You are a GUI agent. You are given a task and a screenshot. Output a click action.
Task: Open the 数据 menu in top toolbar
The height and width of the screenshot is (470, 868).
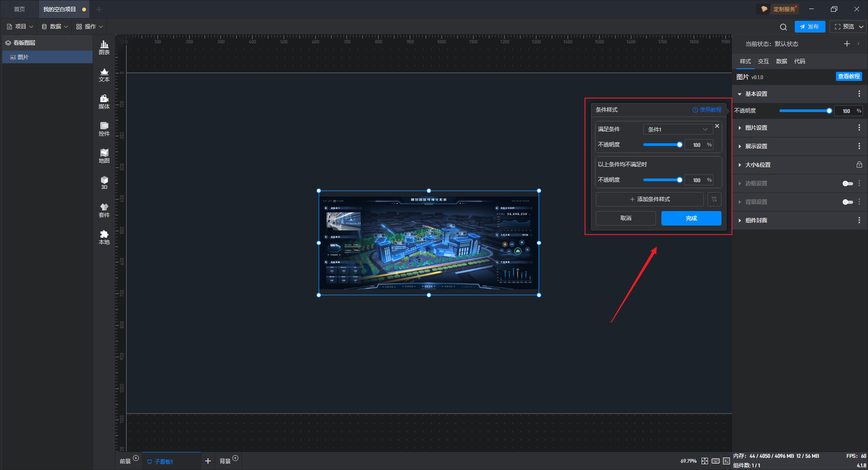pos(55,27)
